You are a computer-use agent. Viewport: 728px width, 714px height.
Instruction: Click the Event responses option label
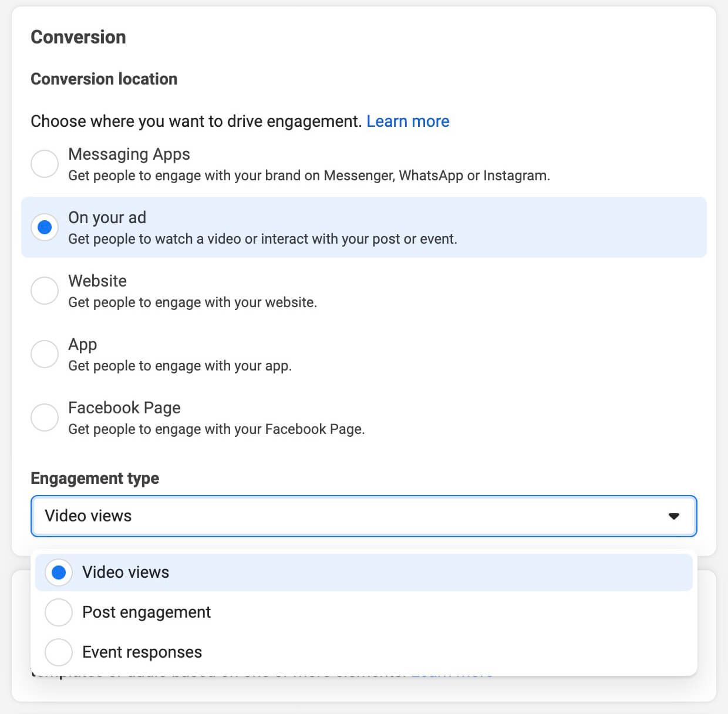pos(142,652)
